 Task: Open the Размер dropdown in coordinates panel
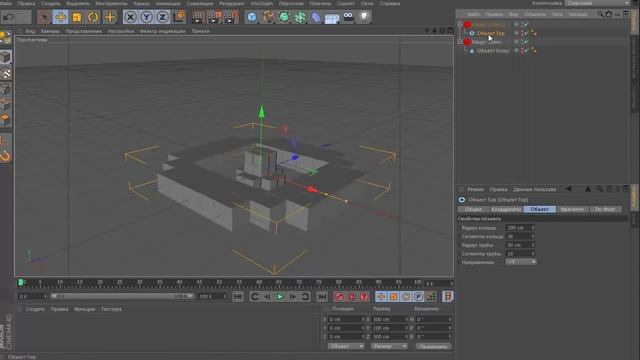point(389,347)
